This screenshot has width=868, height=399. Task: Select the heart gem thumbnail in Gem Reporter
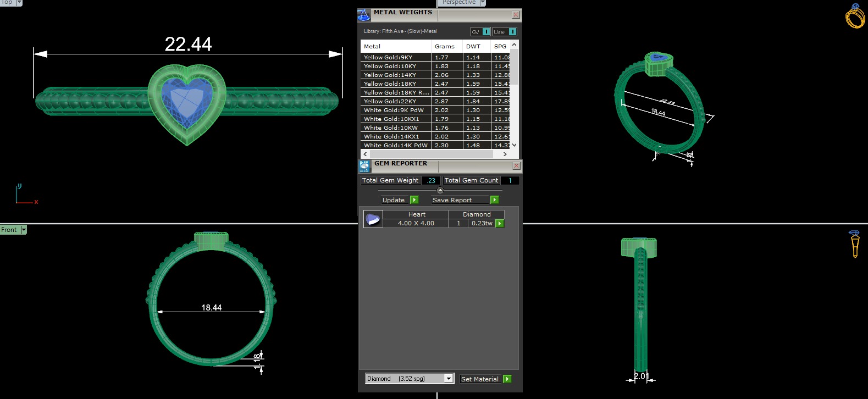[x=373, y=219]
